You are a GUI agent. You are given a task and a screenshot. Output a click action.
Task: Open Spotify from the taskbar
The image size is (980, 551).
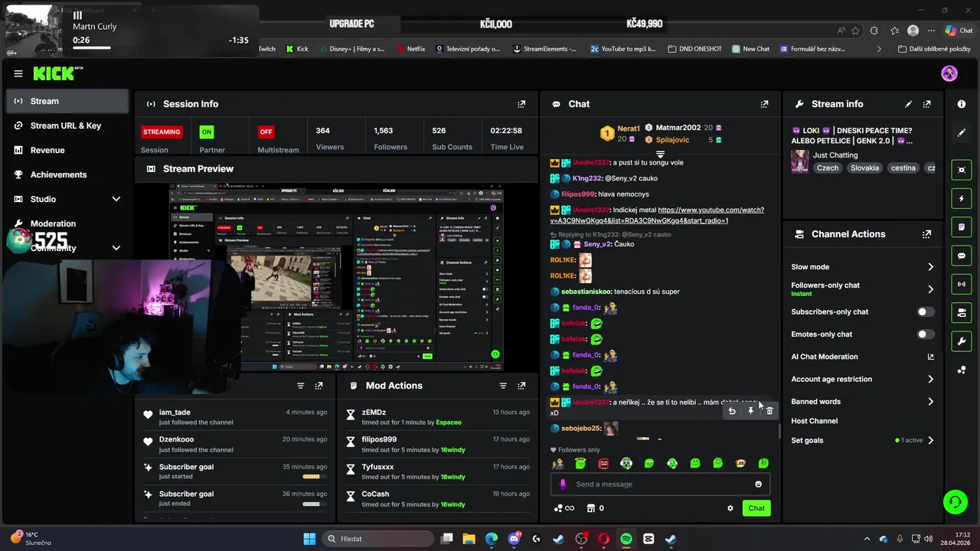(626, 539)
